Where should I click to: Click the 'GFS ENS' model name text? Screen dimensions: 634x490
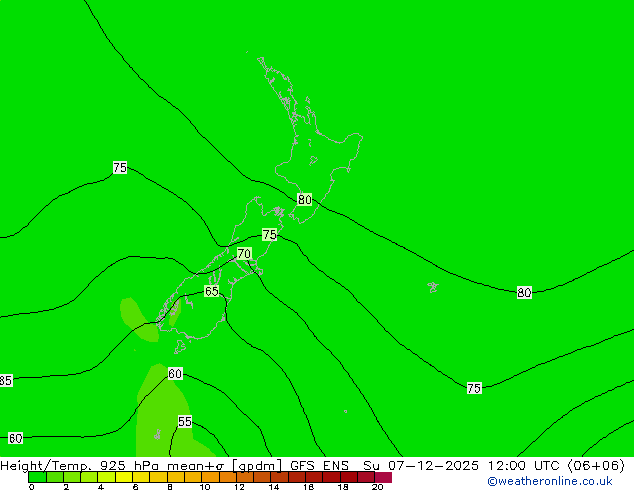pos(319,466)
